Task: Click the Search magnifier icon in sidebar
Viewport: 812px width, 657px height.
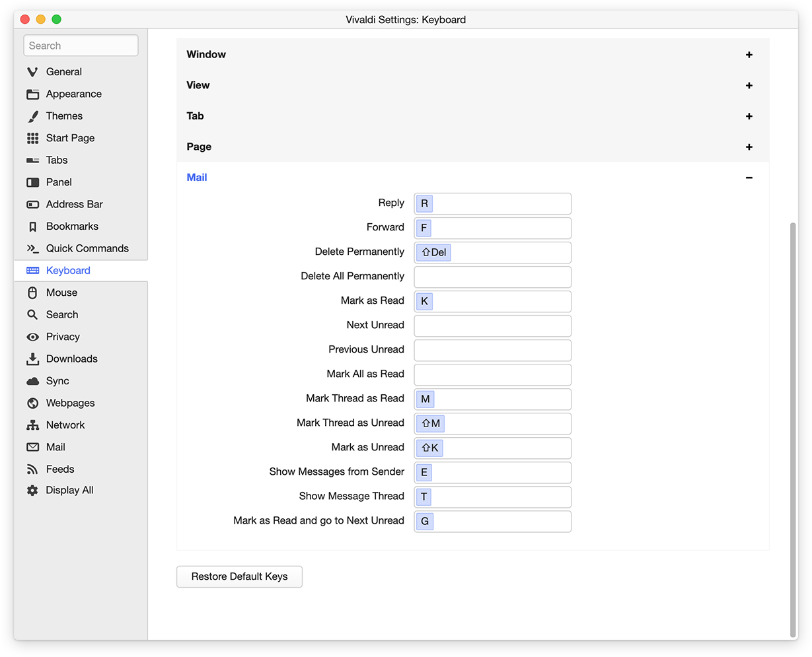Action: [32, 315]
